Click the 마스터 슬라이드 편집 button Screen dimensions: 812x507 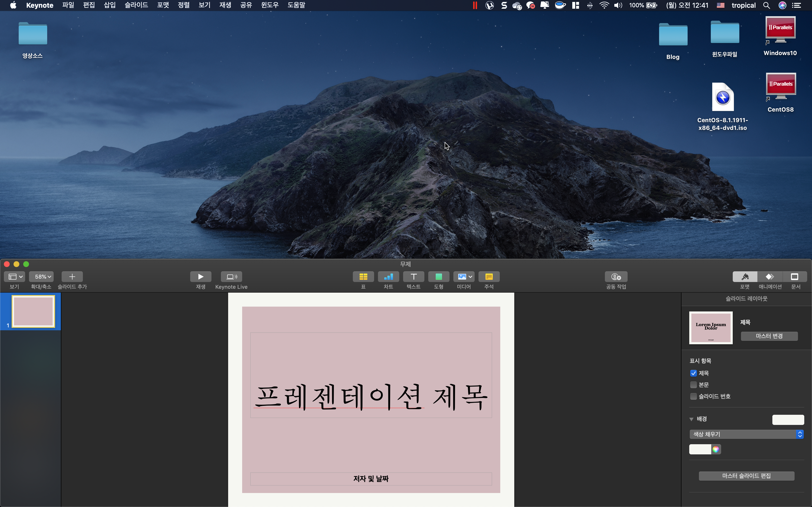(746, 476)
